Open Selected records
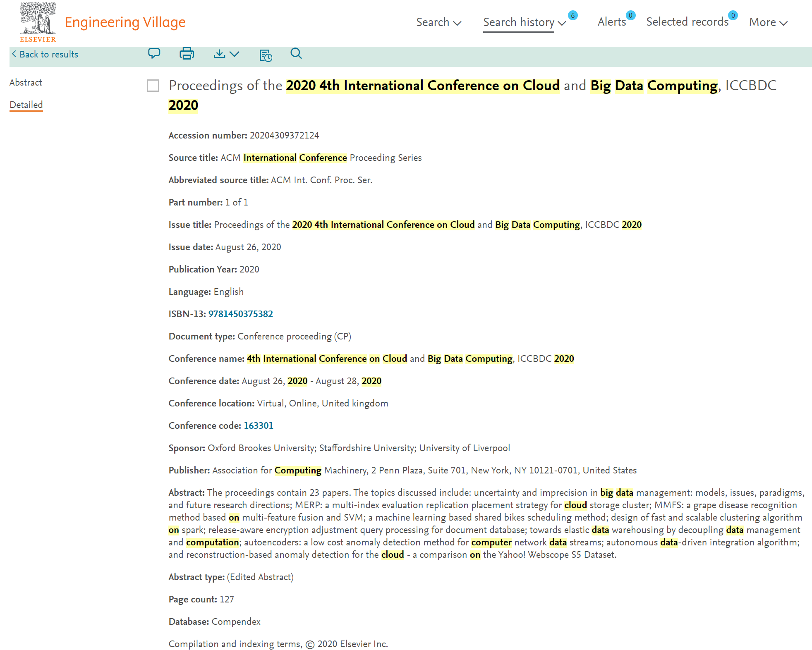 687,22
